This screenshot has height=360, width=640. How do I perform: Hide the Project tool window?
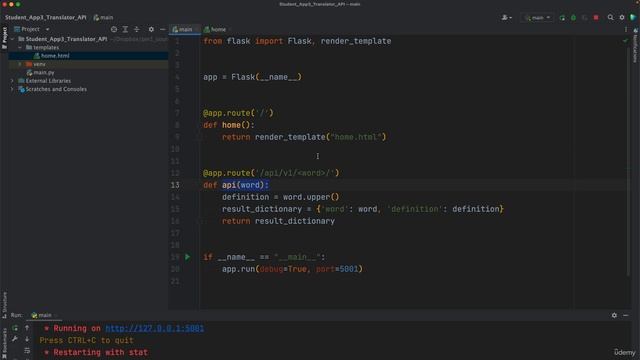pyautogui.click(x=162, y=29)
